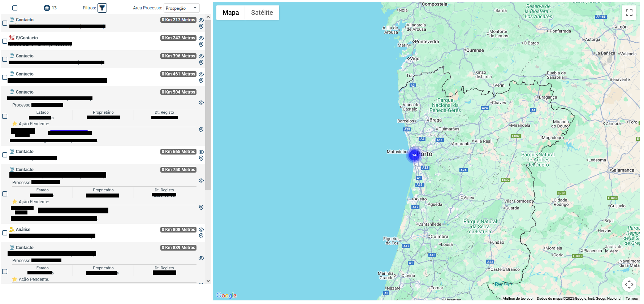View the 0 Km 665 Metros record
The image size is (644, 304).
pyautogui.click(x=201, y=152)
